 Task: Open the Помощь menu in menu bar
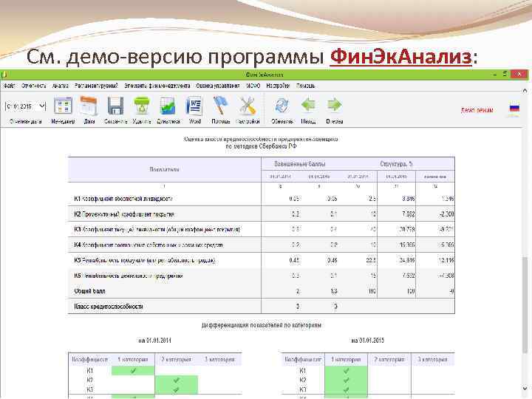(306, 86)
